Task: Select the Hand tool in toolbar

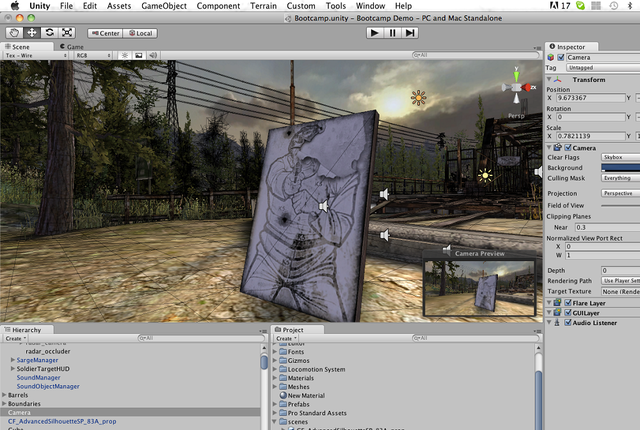Action: 15,32
